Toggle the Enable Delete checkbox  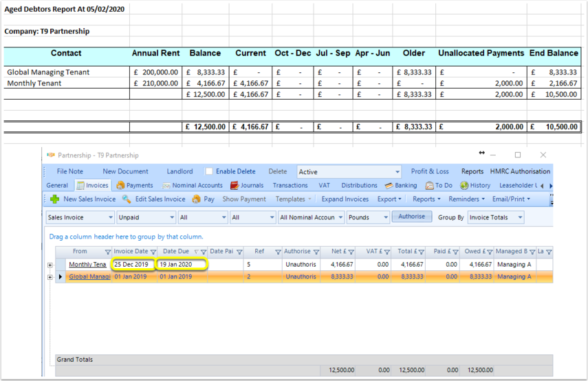[x=209, y=171]
